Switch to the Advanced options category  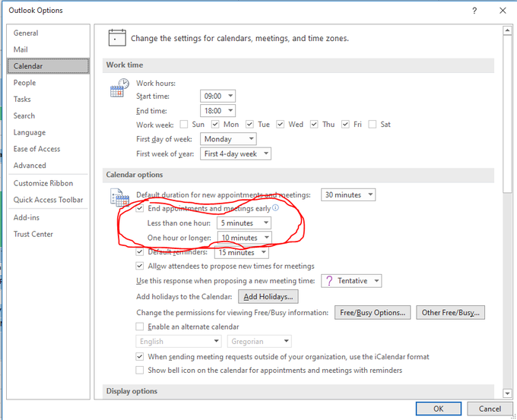coord(30,166)
